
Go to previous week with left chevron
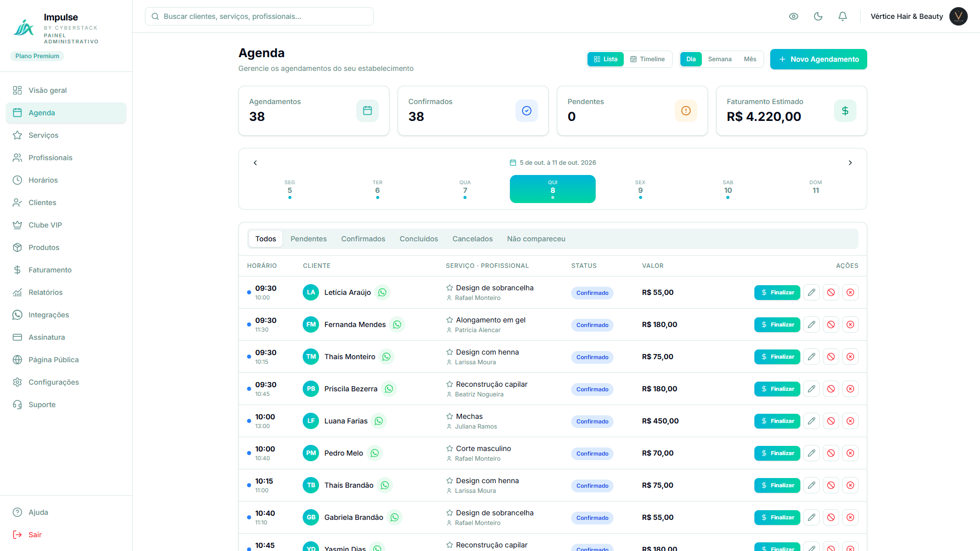coord(255,163)
